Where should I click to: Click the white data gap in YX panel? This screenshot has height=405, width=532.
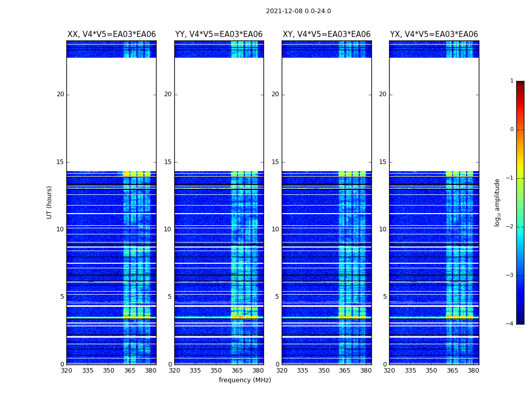click(x=434, y=114)
